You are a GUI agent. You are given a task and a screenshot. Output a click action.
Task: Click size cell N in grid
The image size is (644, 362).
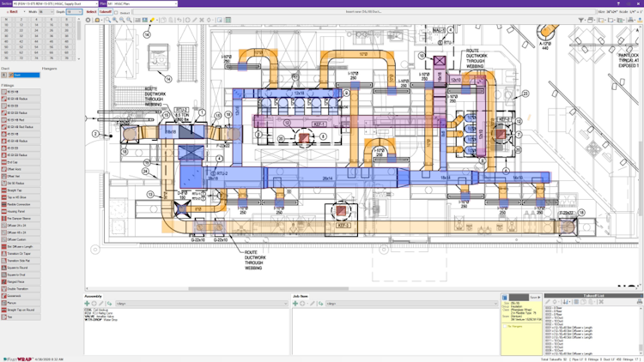6,19
